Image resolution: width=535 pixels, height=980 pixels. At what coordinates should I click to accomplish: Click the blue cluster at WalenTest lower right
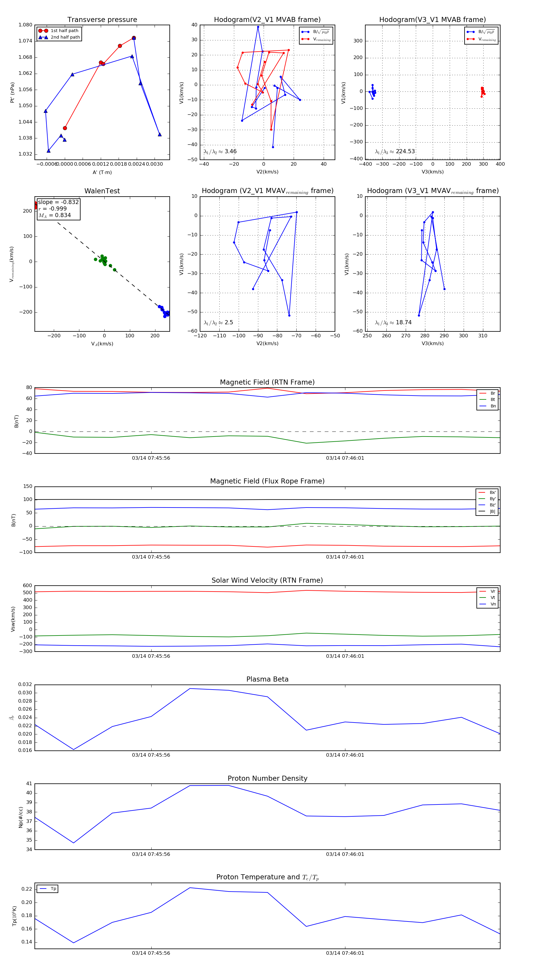(164, 312)
